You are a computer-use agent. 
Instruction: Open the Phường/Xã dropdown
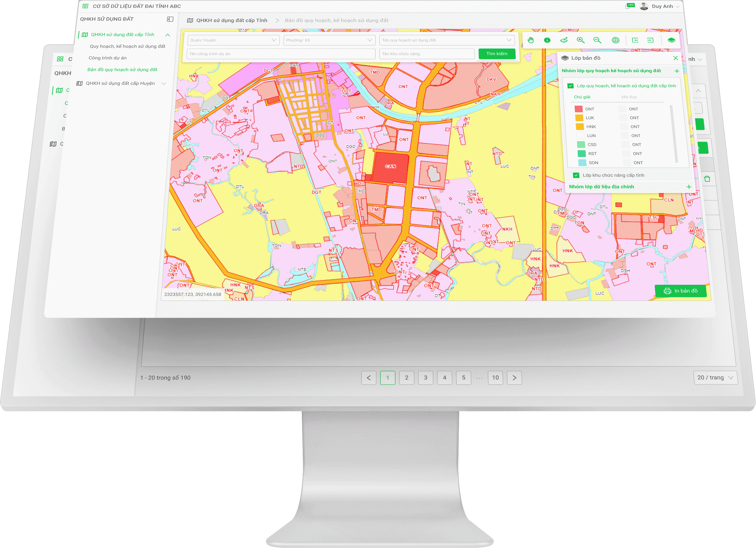pyautogui.click(x=329, y=40)
